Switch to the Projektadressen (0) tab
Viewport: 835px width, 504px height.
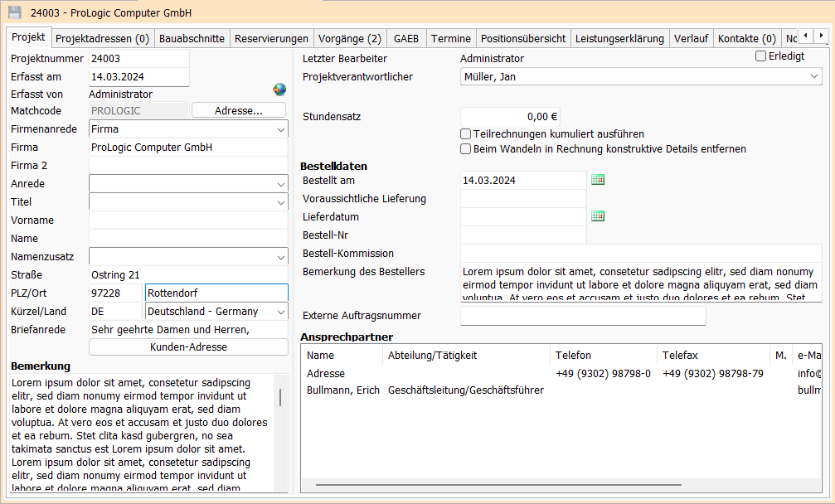point(102,39)
